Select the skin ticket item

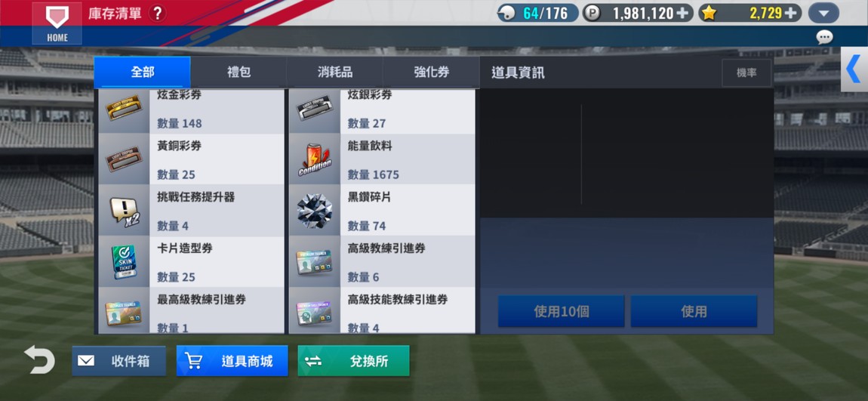[x=192, y=261]
